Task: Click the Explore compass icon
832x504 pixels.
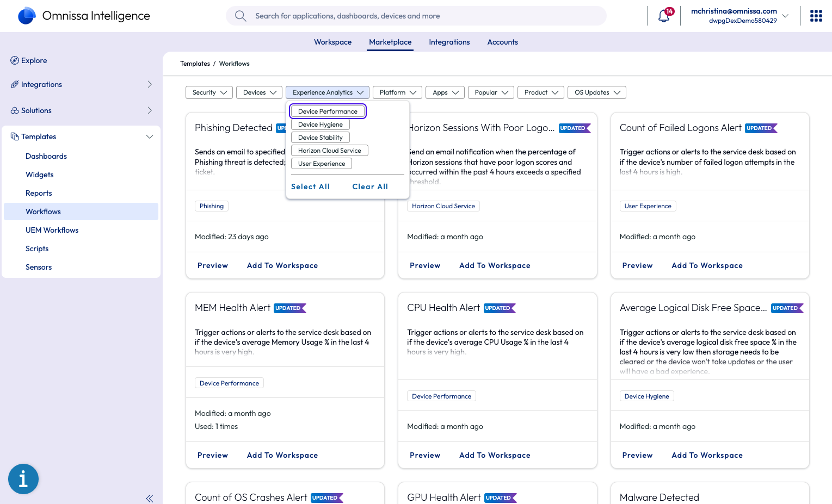Action: coord(15,60)
